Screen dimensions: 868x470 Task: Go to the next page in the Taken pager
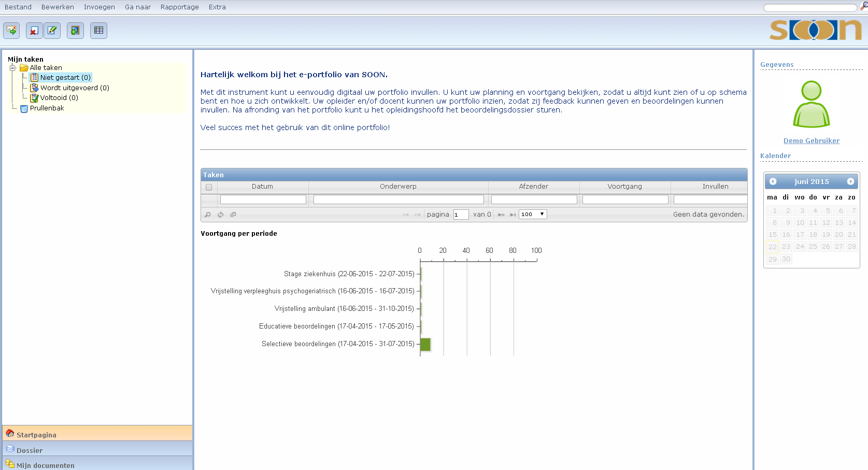[501, 215]
